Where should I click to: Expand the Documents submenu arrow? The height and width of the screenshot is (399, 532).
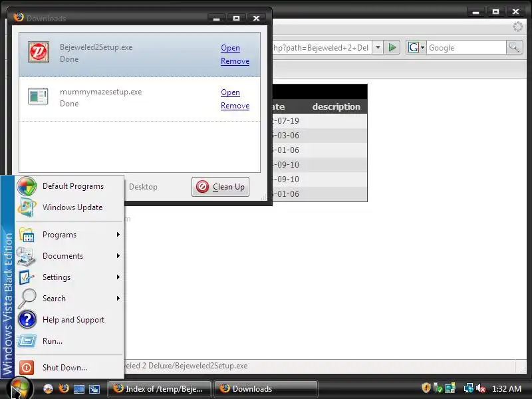click(x=118, y=256)
